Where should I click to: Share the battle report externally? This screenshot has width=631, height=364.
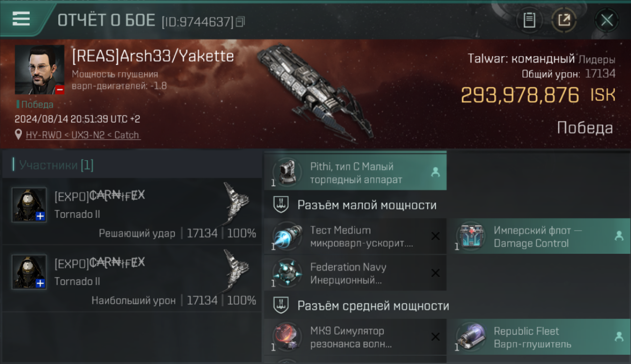pyautogui.click(x=564, y=20)
